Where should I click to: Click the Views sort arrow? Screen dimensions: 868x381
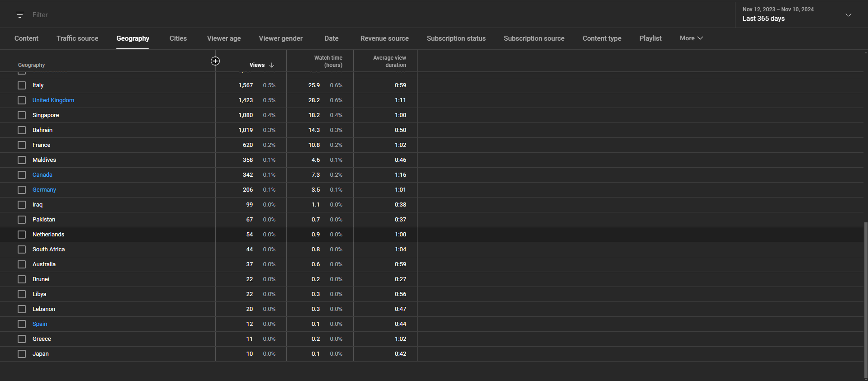[271, 65]
